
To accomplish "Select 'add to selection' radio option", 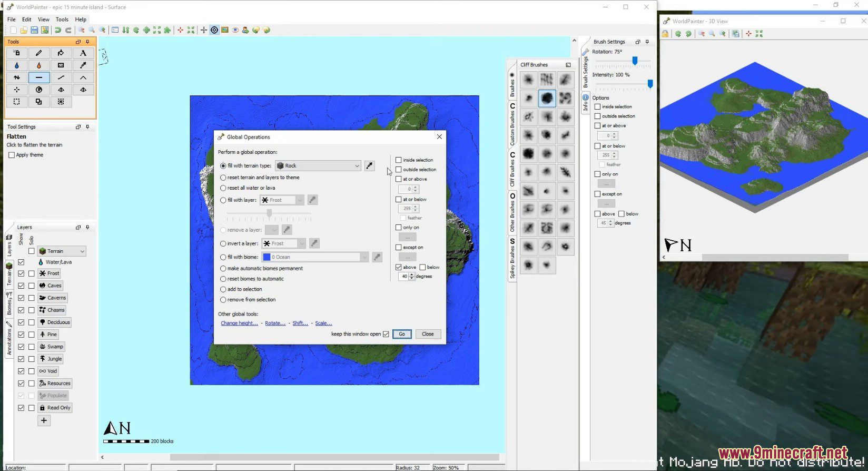I will 223,289.
